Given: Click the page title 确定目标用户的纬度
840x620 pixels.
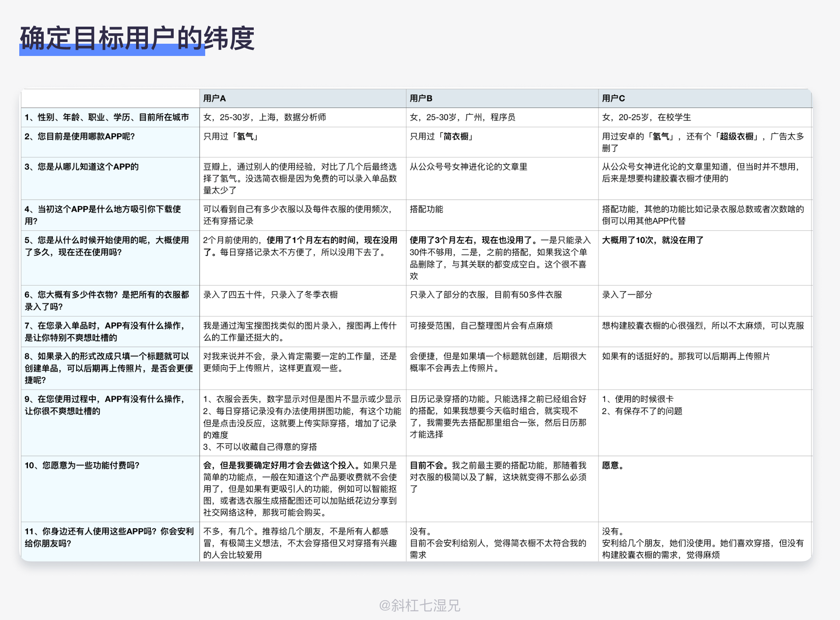Looking at the screenshot, I should pos(137,38).
